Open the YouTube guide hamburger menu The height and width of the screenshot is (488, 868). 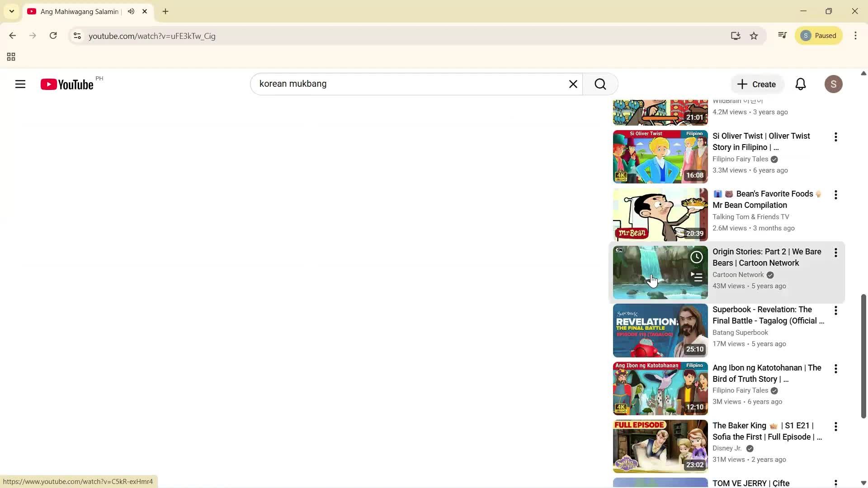point(20,84)
